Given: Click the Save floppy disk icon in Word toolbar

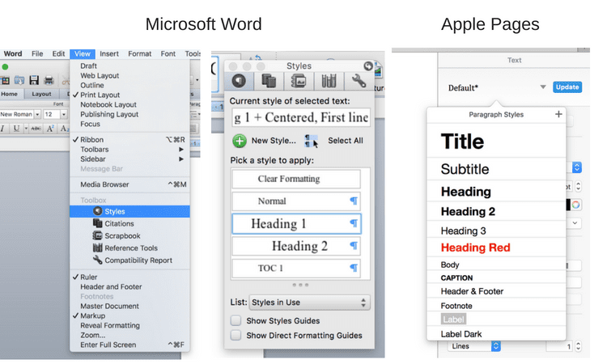Looking at the screenshot, I should point(34,80).
